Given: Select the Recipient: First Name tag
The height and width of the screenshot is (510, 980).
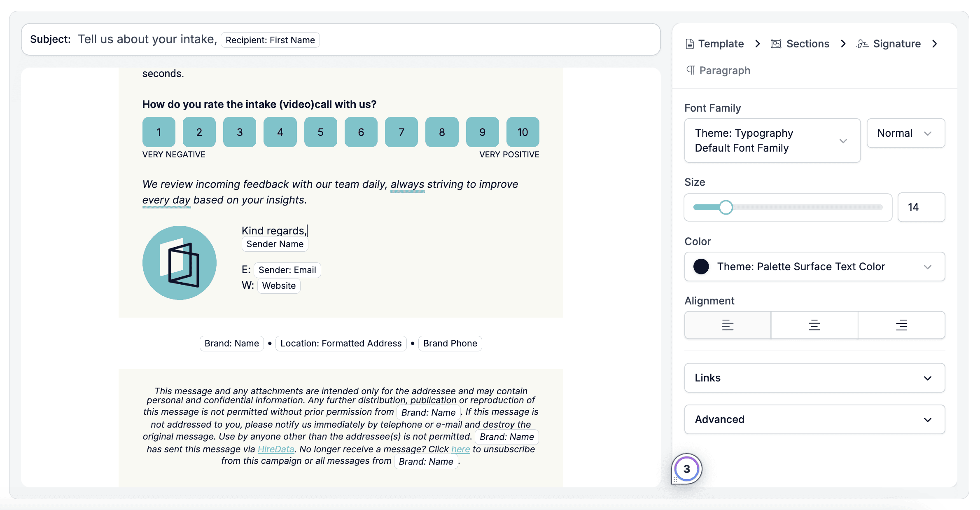Looking at the screenshot, I should pos(270,40).
